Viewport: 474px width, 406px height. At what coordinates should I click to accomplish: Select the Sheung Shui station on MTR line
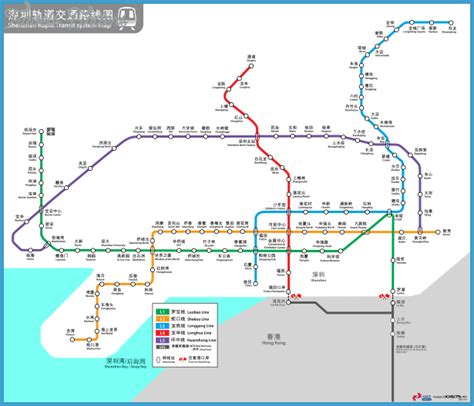tap(393, 321)
